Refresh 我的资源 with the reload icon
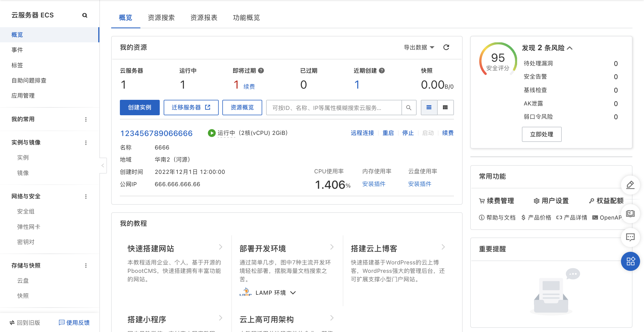644x332 pixels. (446, 47)
